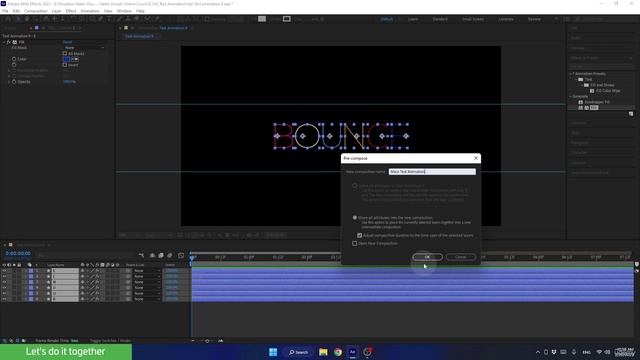Select the Clone Stamp tool
Screen dimensions: 640x360
click(128, 19)
